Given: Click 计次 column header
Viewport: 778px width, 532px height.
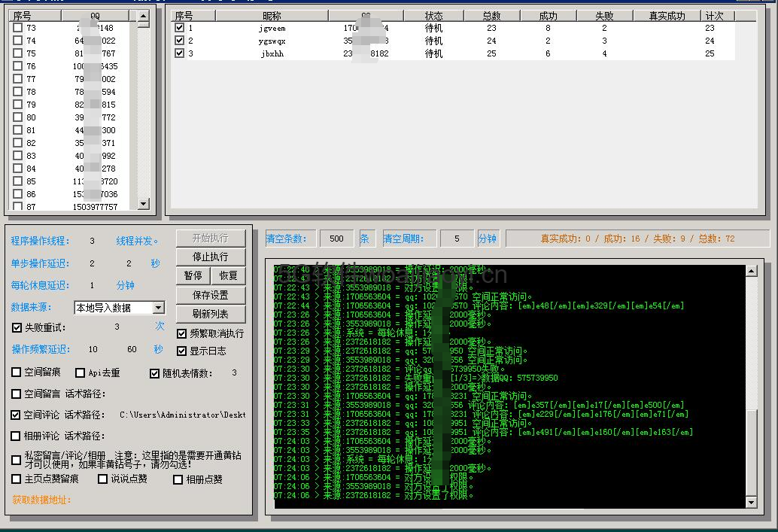Looking at the screenshot, I should click(x=718, y=16).
